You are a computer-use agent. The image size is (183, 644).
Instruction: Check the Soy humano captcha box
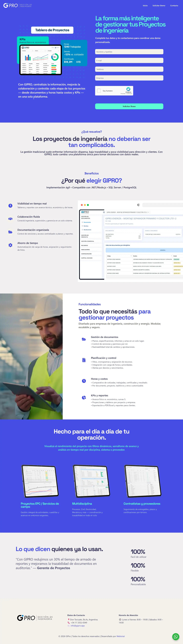click(x=99, y=91)
